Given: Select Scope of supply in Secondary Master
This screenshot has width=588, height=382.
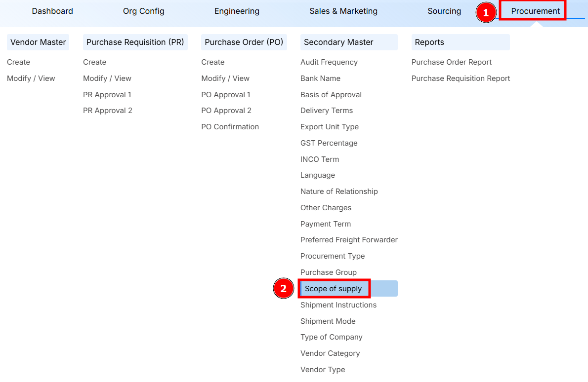Looking at the screenshot, I should (333, 289).
